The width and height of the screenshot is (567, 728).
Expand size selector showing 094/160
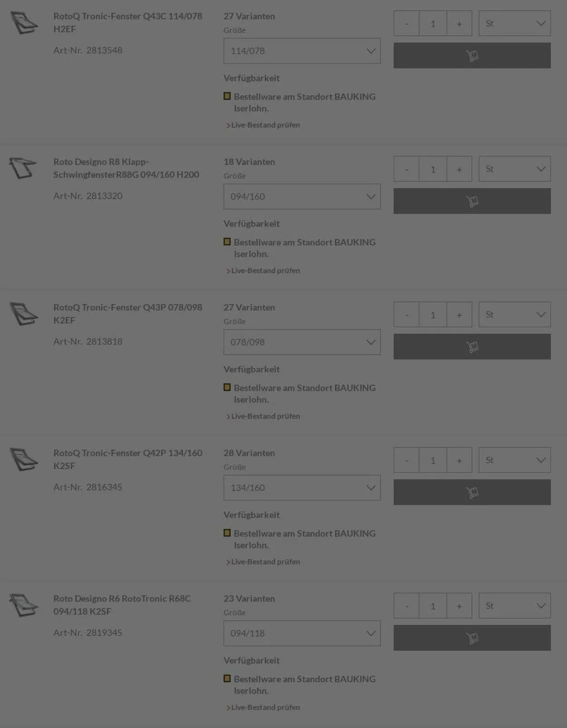(x=302, y=196)
